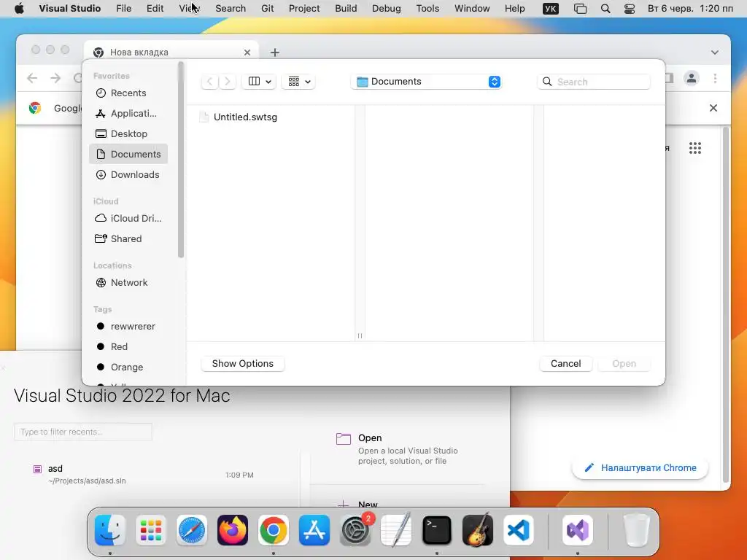
Task: Switch to Visual Studio from the Dock
Action: [578, 530]
